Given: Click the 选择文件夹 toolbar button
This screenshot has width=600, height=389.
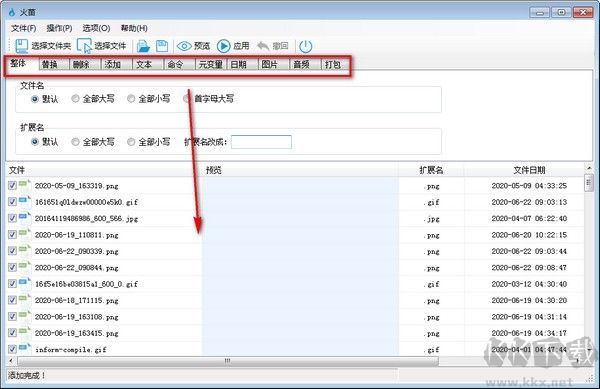Looking at the screenshot, I should [x=43, y=46].
